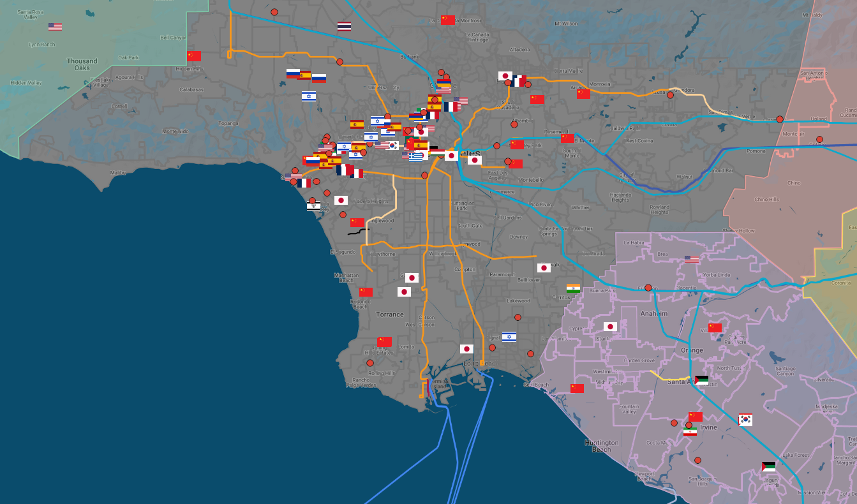Open Palestine flag near Laguna Hills
Screen dimensions: 857x504
pyautogui.click(x=768, y=466)
